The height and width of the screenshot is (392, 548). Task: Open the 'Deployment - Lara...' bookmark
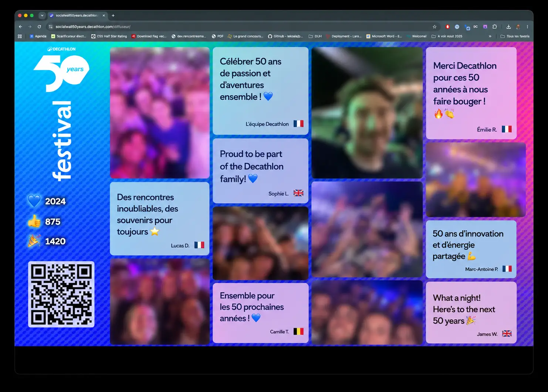tap(344, 36)
